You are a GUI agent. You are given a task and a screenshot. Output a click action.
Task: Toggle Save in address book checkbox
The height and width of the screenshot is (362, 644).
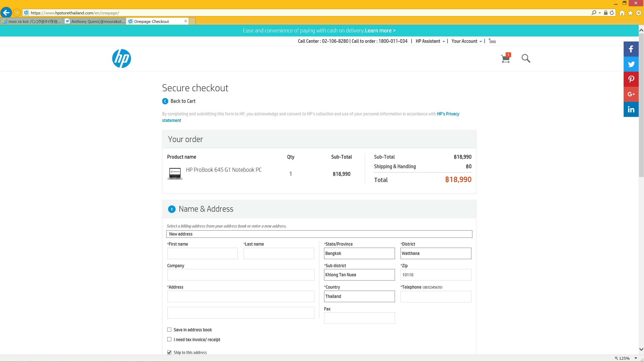(x=169, y=330)
